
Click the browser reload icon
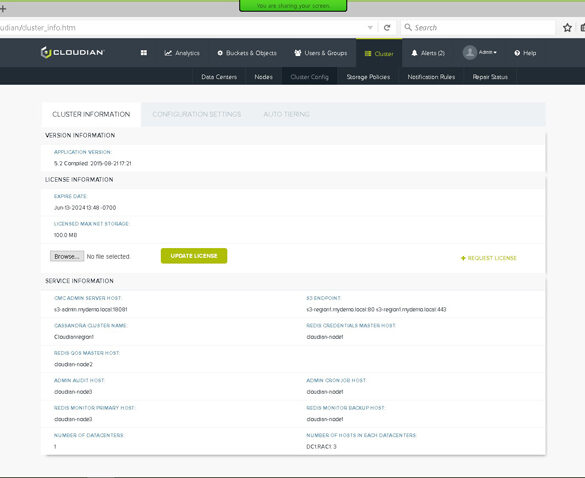coord(387,28)
